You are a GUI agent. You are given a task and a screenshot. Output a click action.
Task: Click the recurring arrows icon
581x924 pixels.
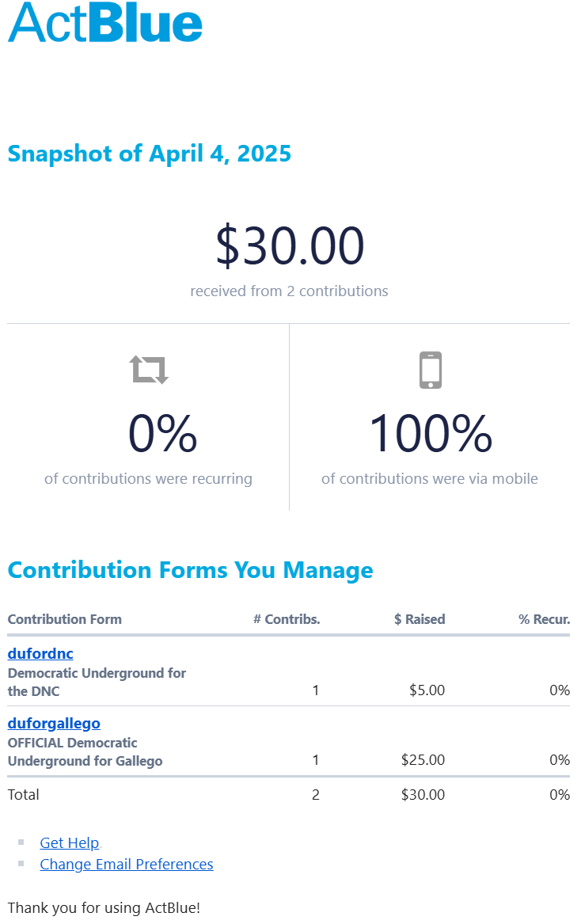149,369
